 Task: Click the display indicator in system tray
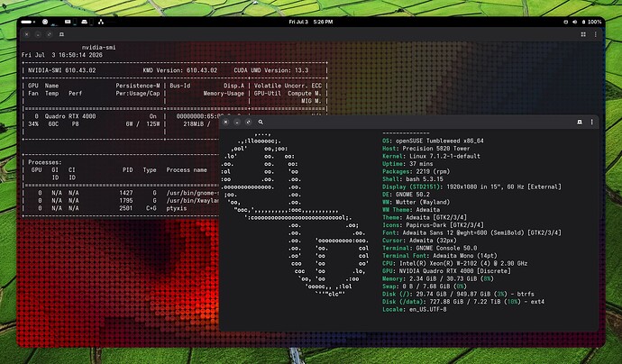coord(566,22)
